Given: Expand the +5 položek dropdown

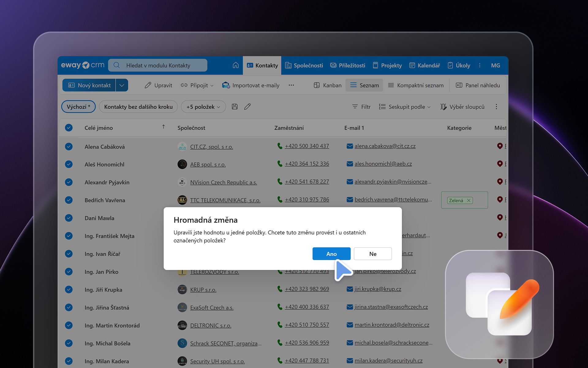Looking at the screenshot, I should (203, 107).
